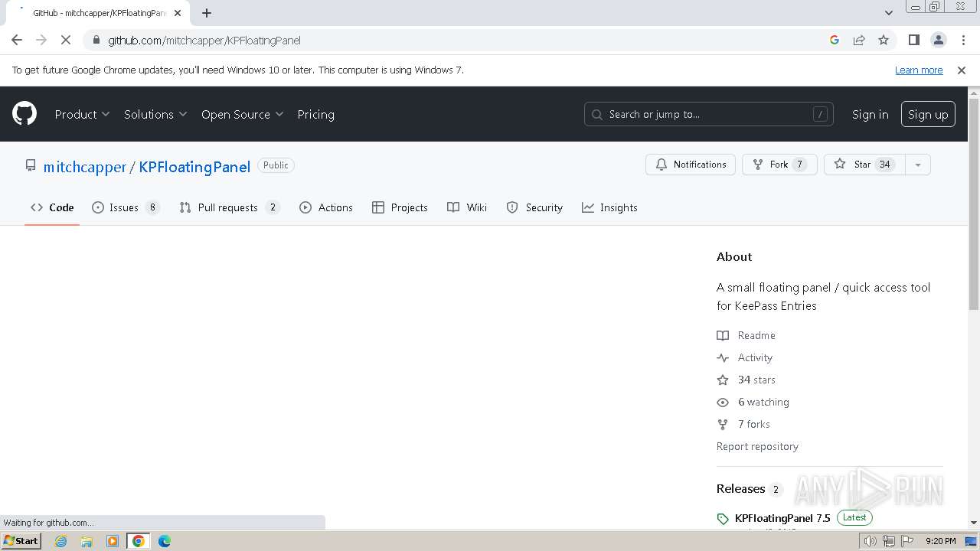The height and width of the screenshot is (551, 980).
Task: Open the Windows Start menu
Action: (21, 541)
